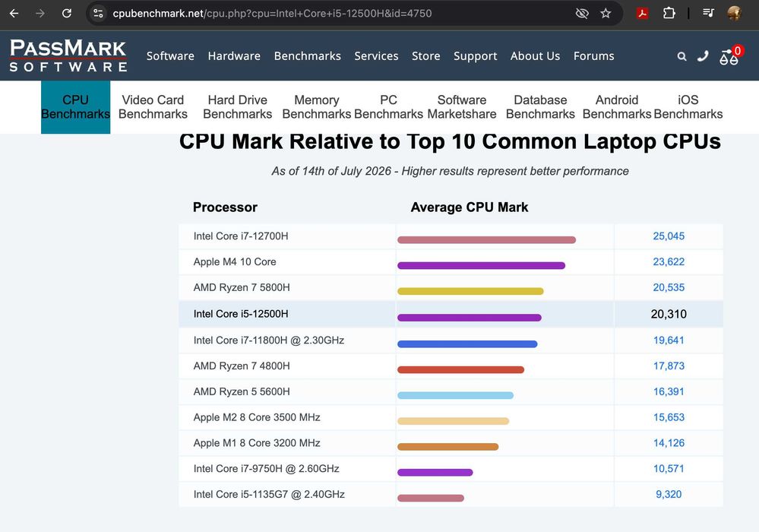Click the browser back arrow
Viewport: 759px width, 532px height.
(x=14, y=13)
